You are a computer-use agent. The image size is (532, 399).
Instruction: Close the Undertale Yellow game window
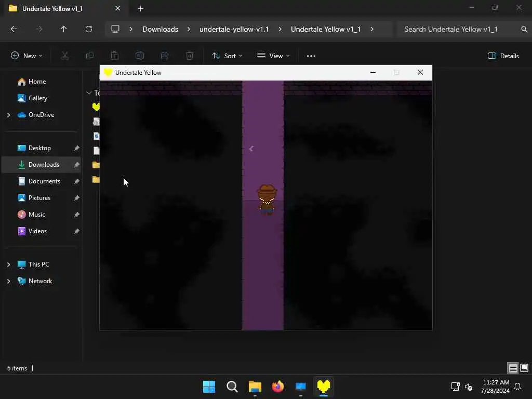click(x=420, y=73)
